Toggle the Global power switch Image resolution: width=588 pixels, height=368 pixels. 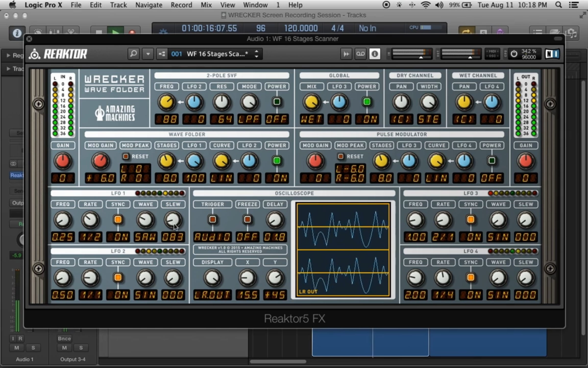(367, 102)
